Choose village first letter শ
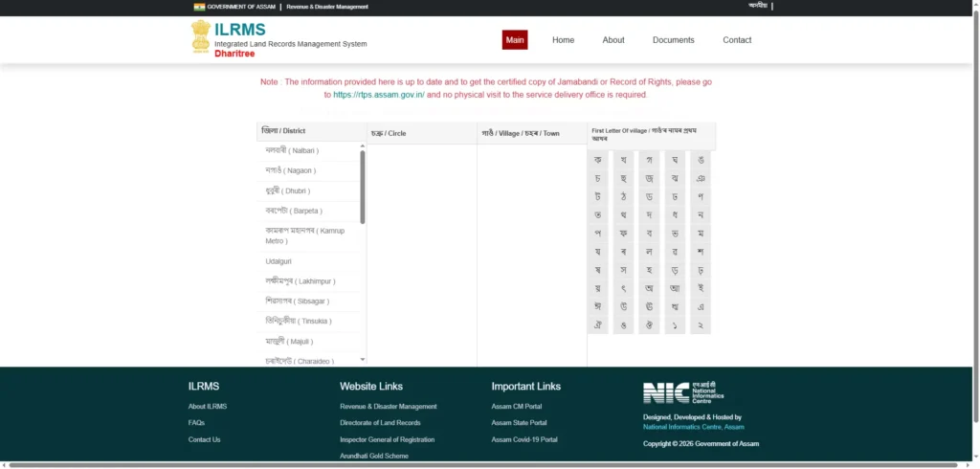This screenshot has height=469, width=980. coord(701,252)
